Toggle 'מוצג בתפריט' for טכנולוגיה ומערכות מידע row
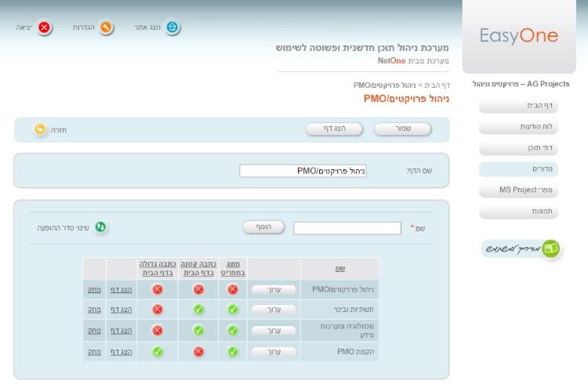Image resolution: width=588 pixels, height=392 pixels. [x=233, y=330]
